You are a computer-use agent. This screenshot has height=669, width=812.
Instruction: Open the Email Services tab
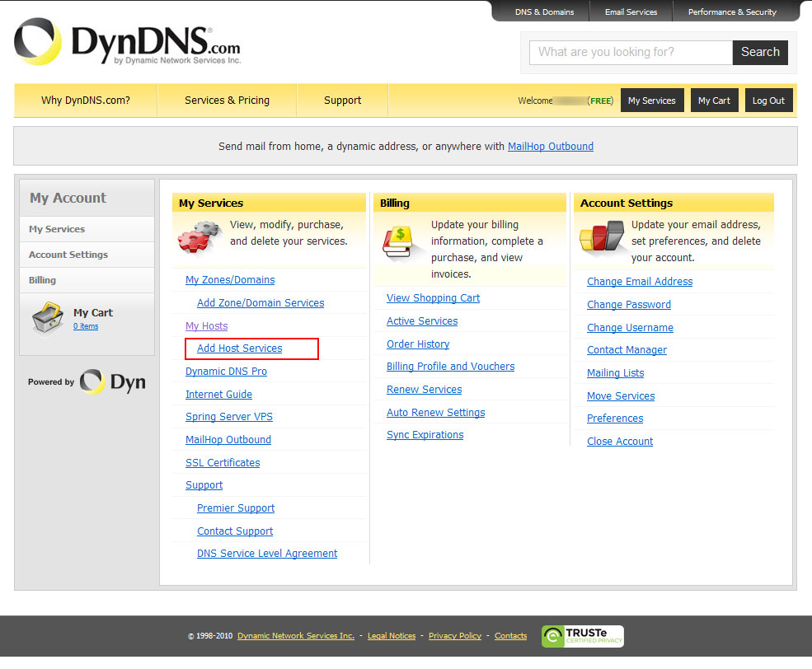pos(631,12)
